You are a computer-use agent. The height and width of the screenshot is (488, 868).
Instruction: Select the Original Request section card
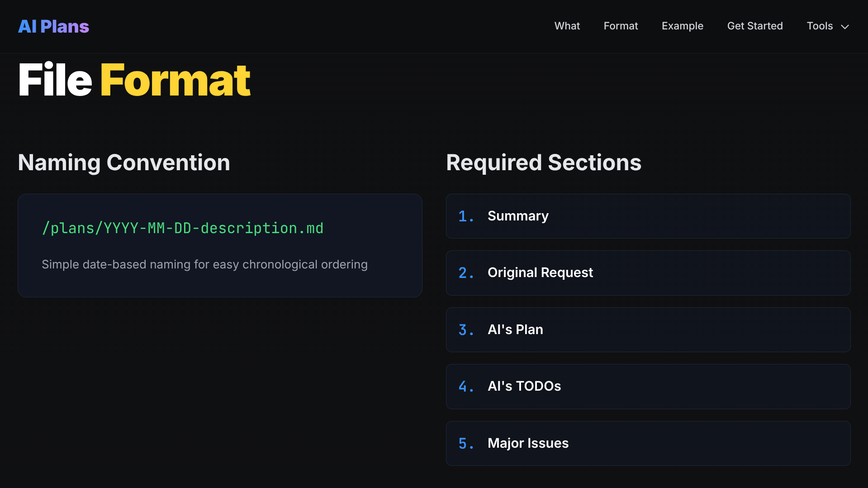point(648,273)
